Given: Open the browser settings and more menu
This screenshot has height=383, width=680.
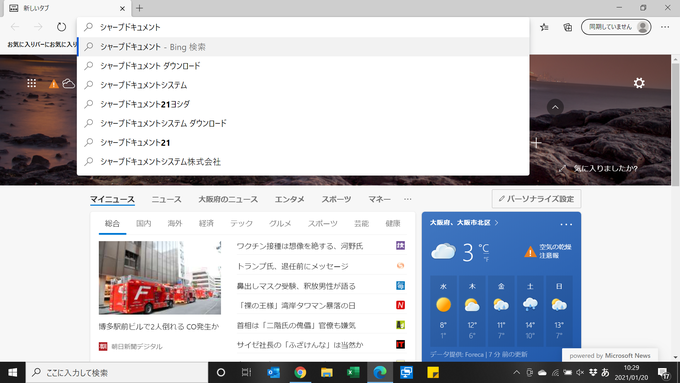Looking at the screenshot, I should tap(665, 27).
